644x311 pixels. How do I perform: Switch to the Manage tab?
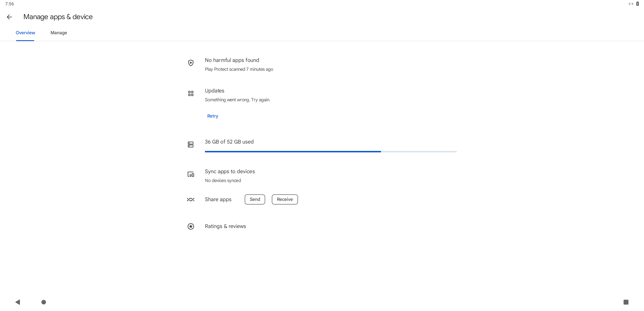[59, 33]
